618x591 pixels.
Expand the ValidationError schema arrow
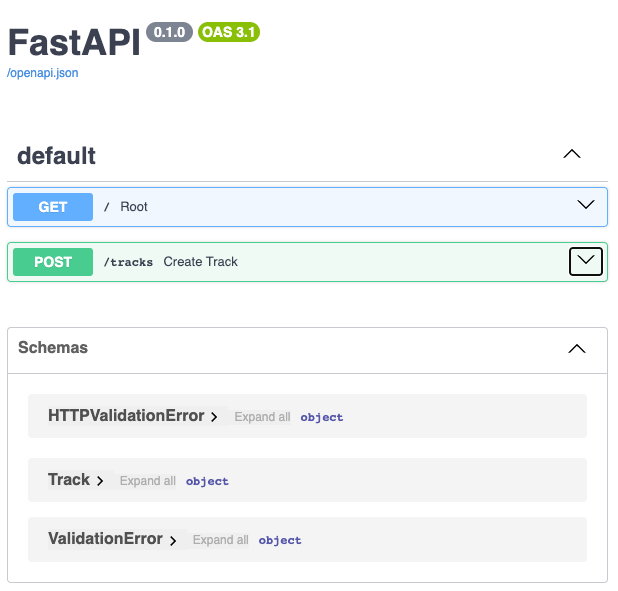click(x=173, y=540)
